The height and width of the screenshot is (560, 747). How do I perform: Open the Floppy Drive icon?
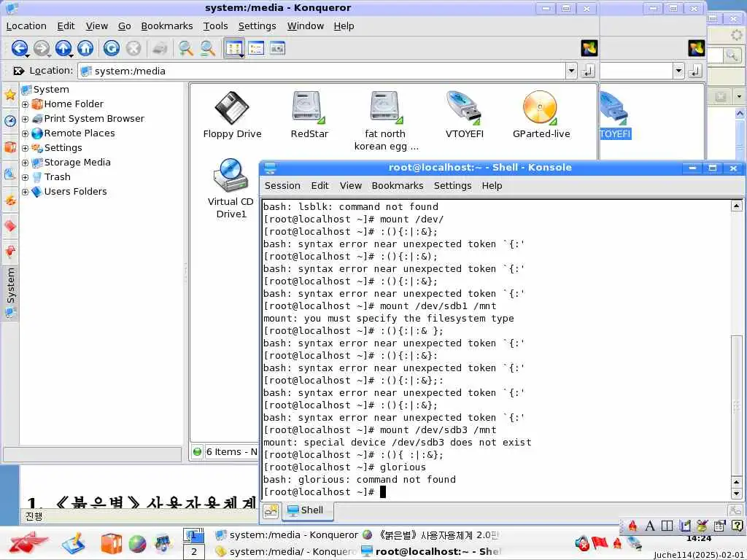pos(232,114)
